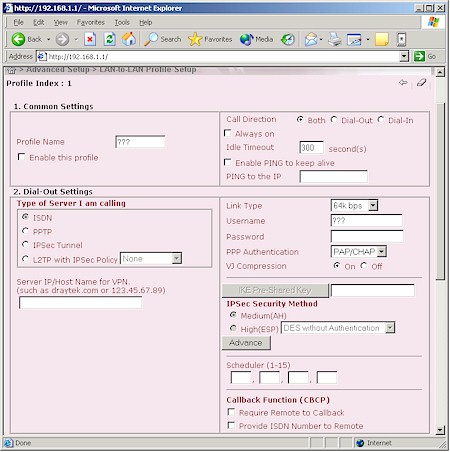The width and height of the screenshot is (450, 452).
Task: Open the Forward button history dropdown arrow
Action: click(x=76, y=39)
